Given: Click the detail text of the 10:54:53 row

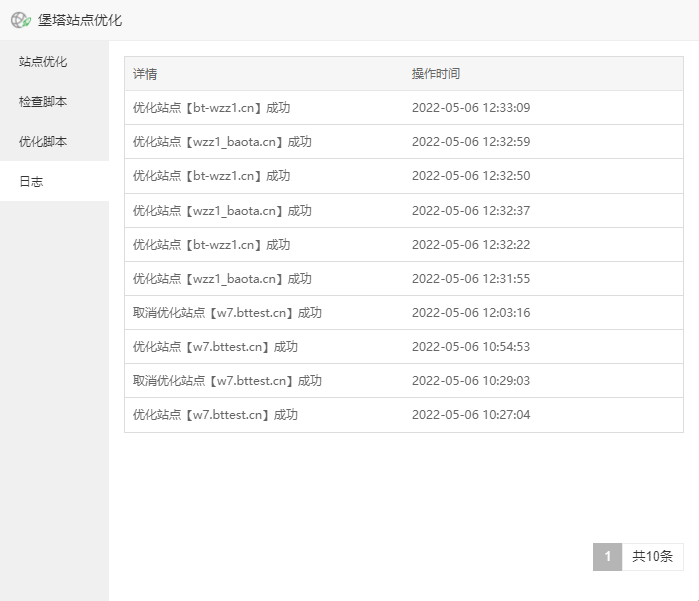Looking at the screenshot, I should 215,346.
